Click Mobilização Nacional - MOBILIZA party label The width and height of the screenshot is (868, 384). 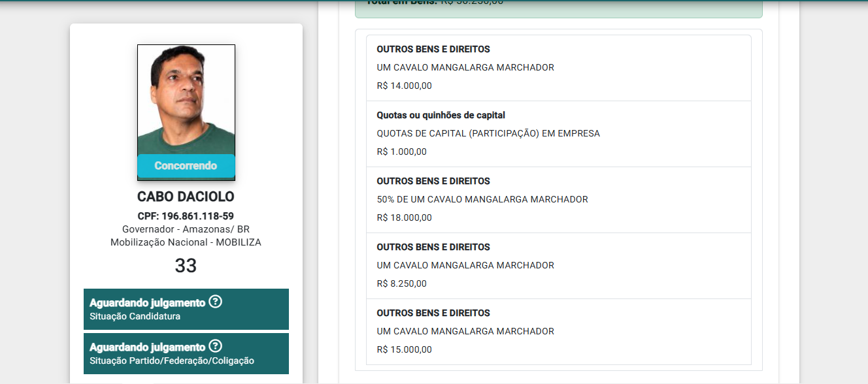tap(186, 242)
